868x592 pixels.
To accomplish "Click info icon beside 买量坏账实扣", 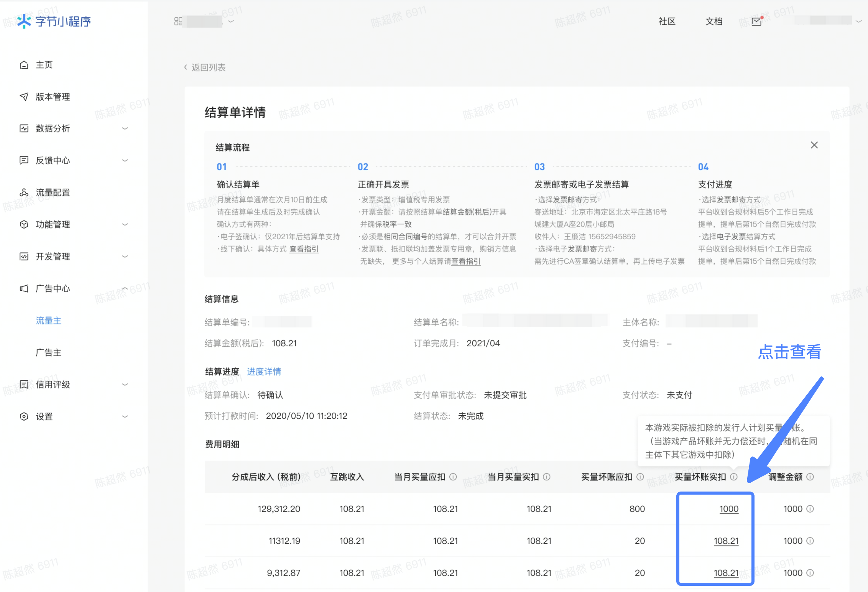I will pos(734,477).
